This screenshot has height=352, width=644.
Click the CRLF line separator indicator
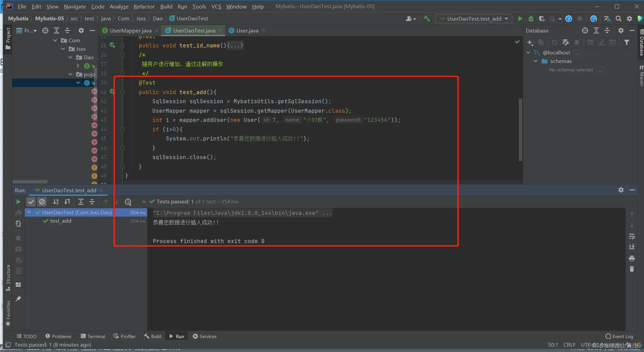coord(569,345)
